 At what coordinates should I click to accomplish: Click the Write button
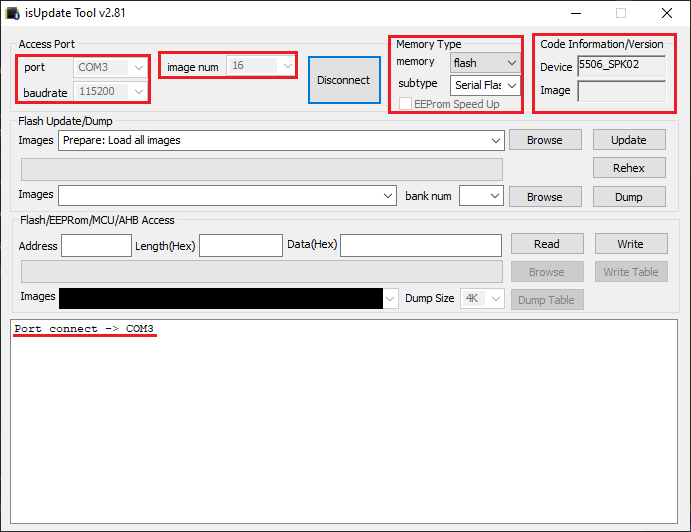click(x=631, y=244)
